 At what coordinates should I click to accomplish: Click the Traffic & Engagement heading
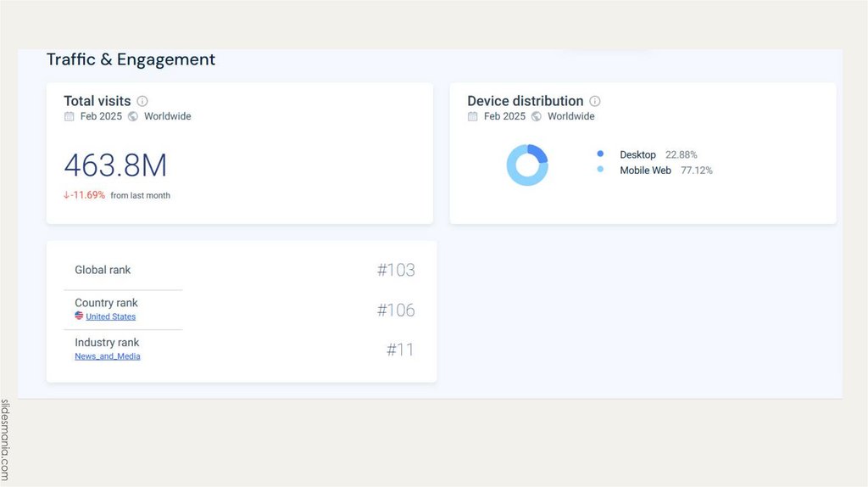131,59
